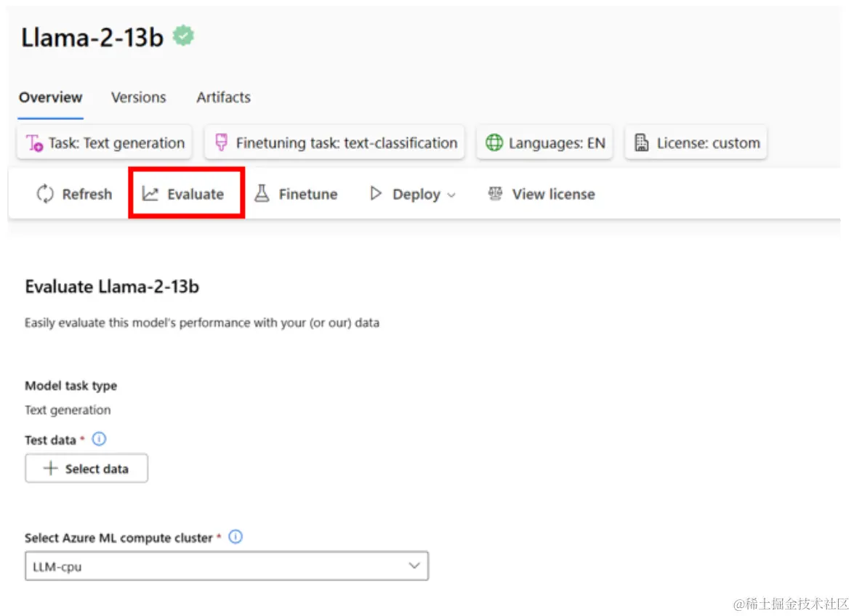Click the compute cluster dropdown arrow

(414, 566)
